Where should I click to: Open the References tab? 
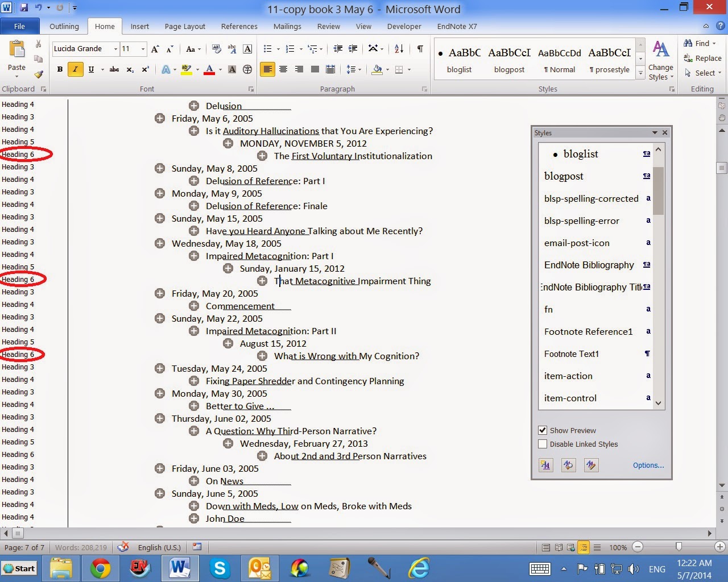tap(239, 26)
